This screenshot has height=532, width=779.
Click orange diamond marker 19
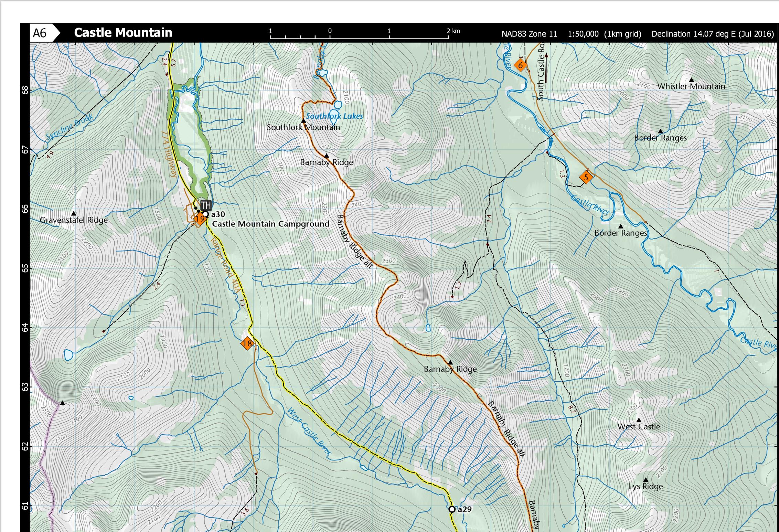[200, 219]
